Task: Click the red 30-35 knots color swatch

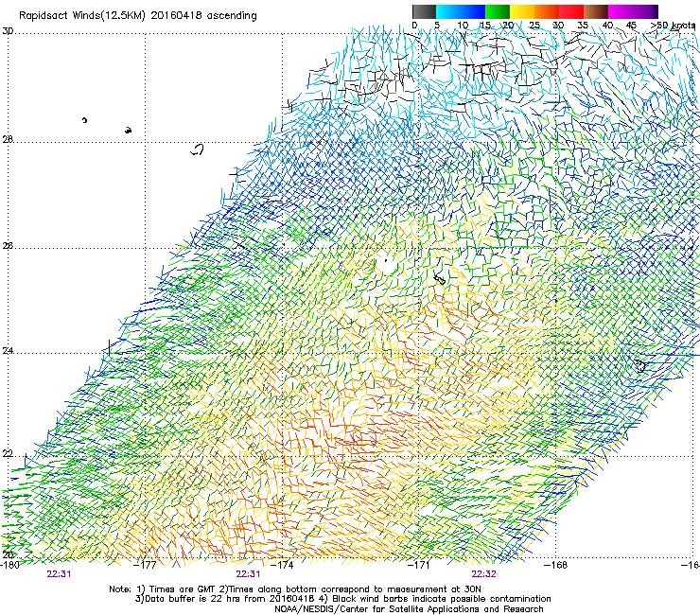Action: (x=571, y=11)
